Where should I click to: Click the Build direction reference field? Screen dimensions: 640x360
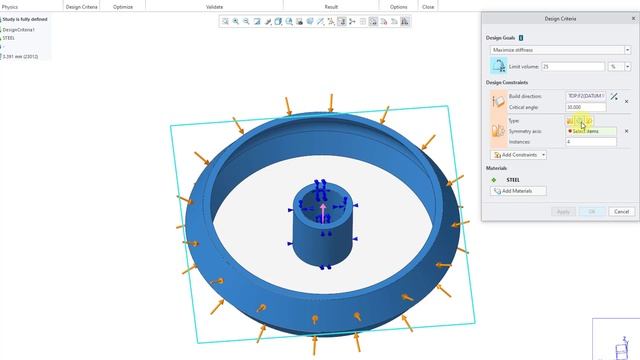(586, 96)
